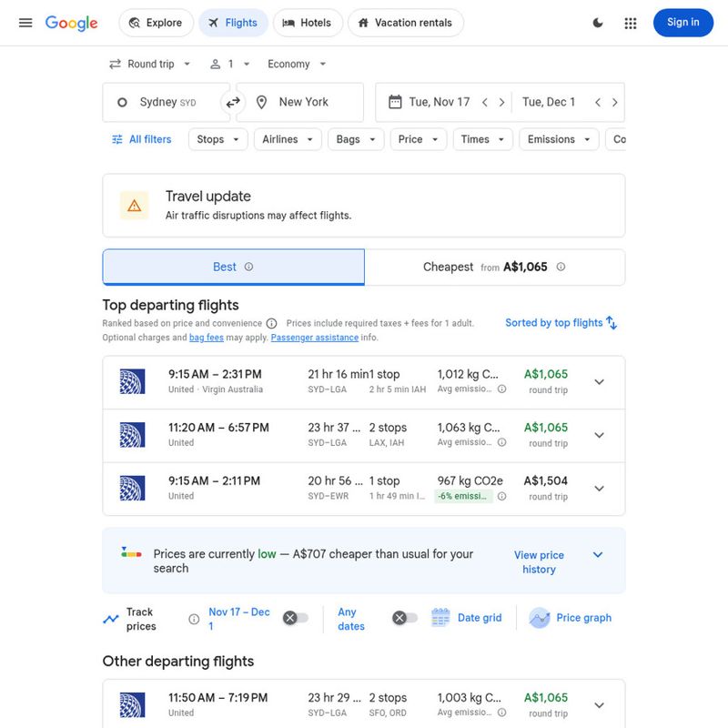Image resolution: width=728 pixels, height=728 pixels.
Task: Expand the price insights panel chevron
Action: click(598, 555)
